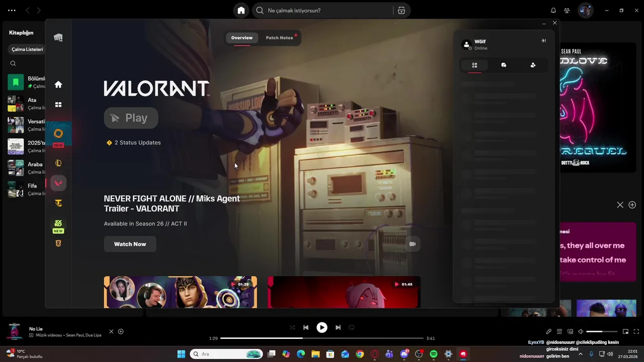Open Spotify connect to device icon

click(570, 331)
